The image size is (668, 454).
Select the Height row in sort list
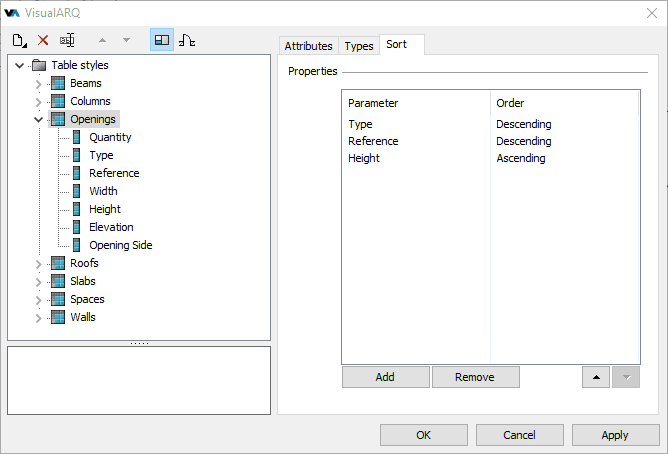[x=491, y=158]
